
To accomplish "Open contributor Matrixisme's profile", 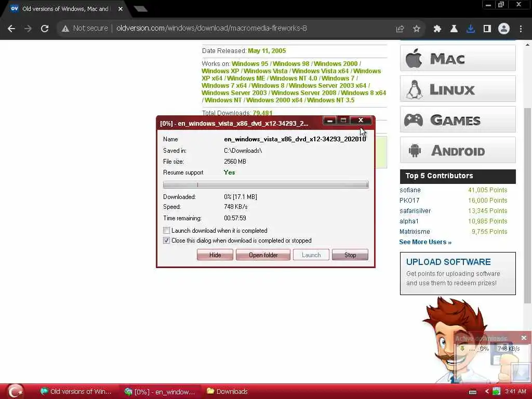I will coord(415,232).
